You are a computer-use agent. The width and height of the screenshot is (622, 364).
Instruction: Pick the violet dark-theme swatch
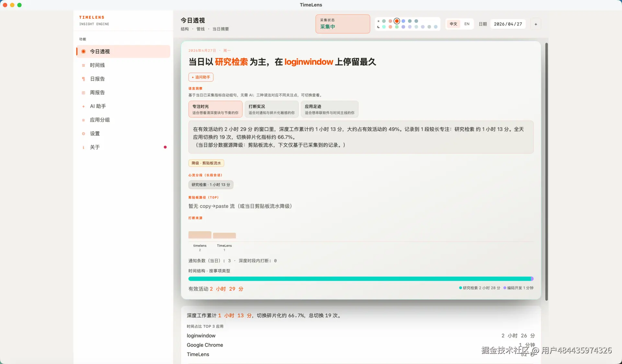pos(403,27)
